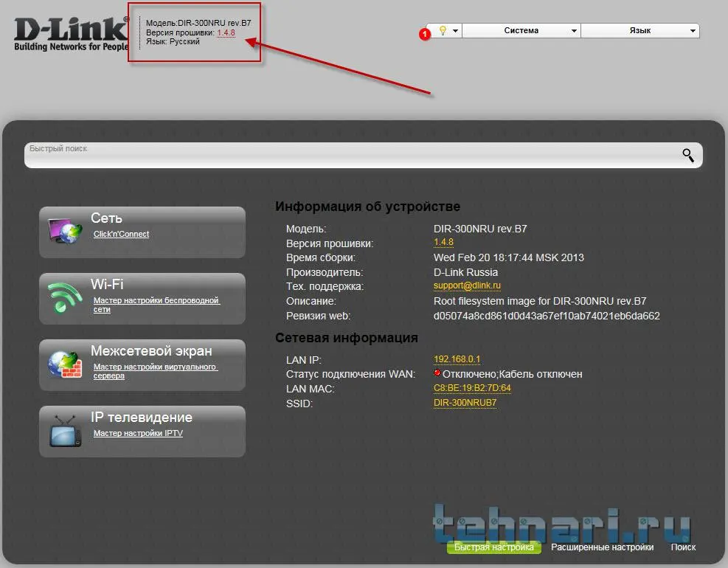The height and width of the screenshot is (568, 728).
Task: Click the Отключено;Кабель отключен status text
Action: (x=512, y=374)
